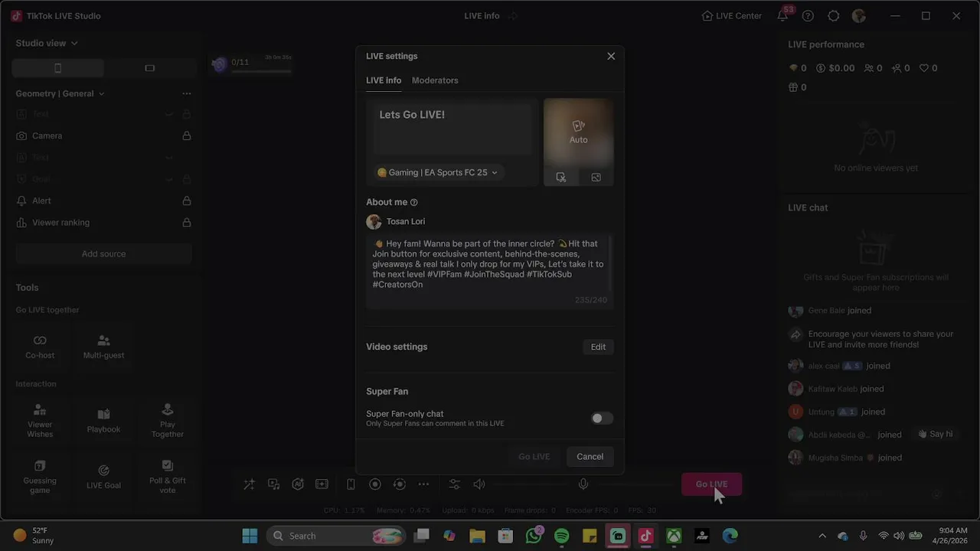Open the Co-host tool
This screenshot has width=980, height=551.
click(x=40, y=346)
